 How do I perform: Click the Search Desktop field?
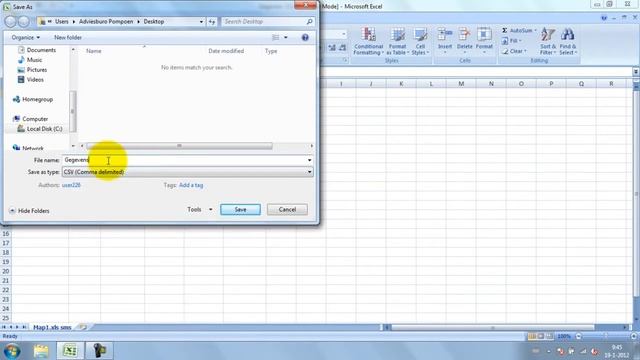tap(263, 21)
